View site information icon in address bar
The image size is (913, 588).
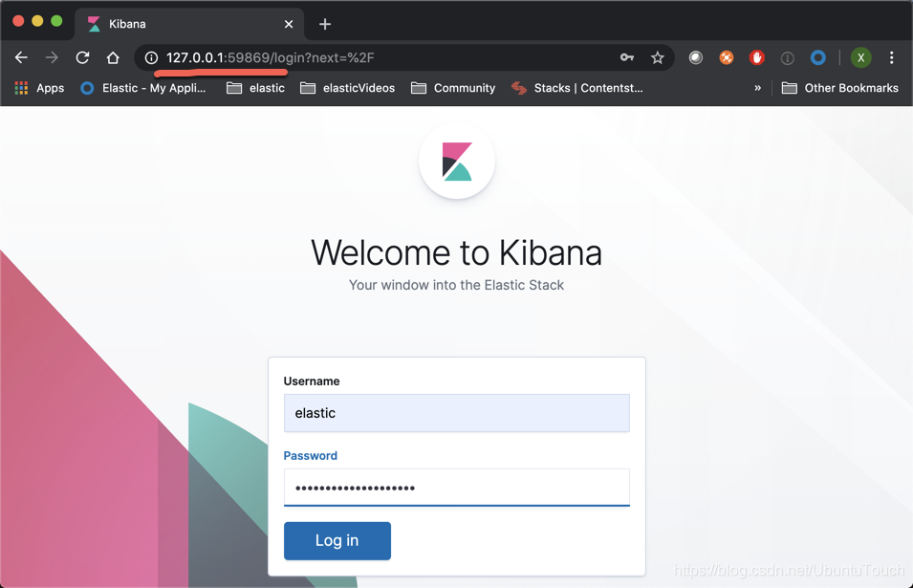pos(151,57)
